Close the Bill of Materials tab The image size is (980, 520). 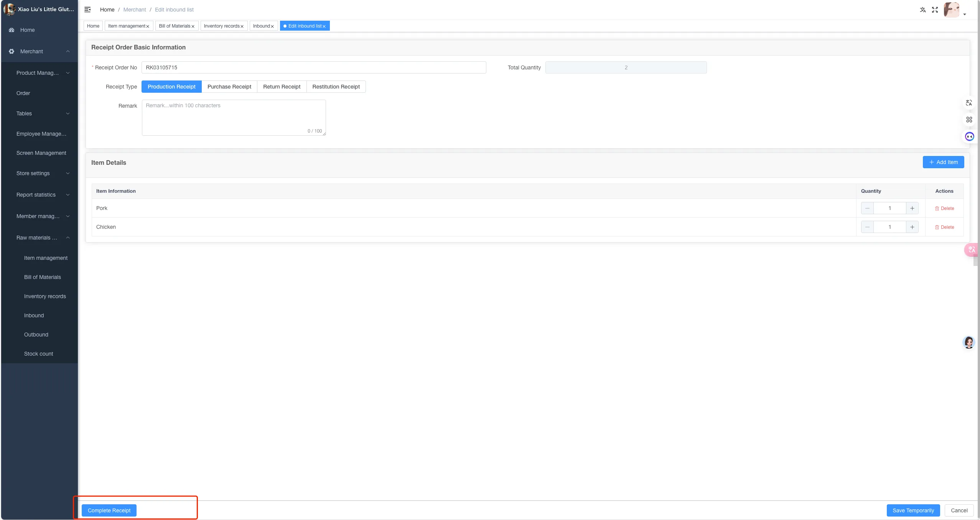[193, 26]
